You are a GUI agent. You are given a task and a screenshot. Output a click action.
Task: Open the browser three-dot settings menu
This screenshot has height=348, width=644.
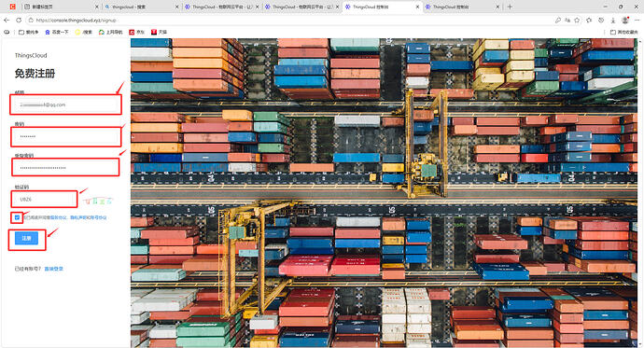coord(637,20)
